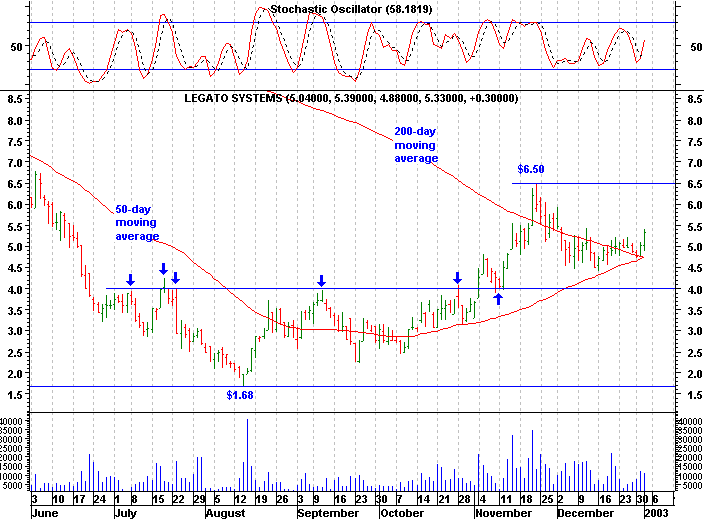Click the 11 date tick in November

tap(506, 499)
